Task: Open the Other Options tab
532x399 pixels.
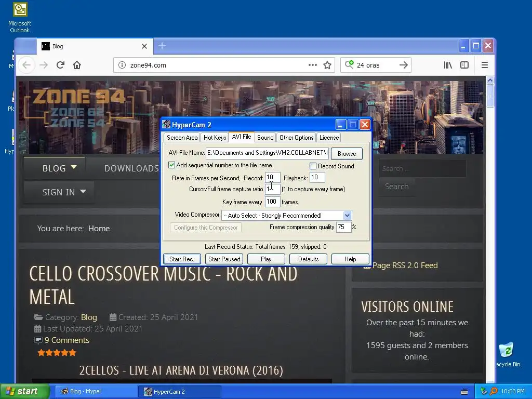Action: 296,137
